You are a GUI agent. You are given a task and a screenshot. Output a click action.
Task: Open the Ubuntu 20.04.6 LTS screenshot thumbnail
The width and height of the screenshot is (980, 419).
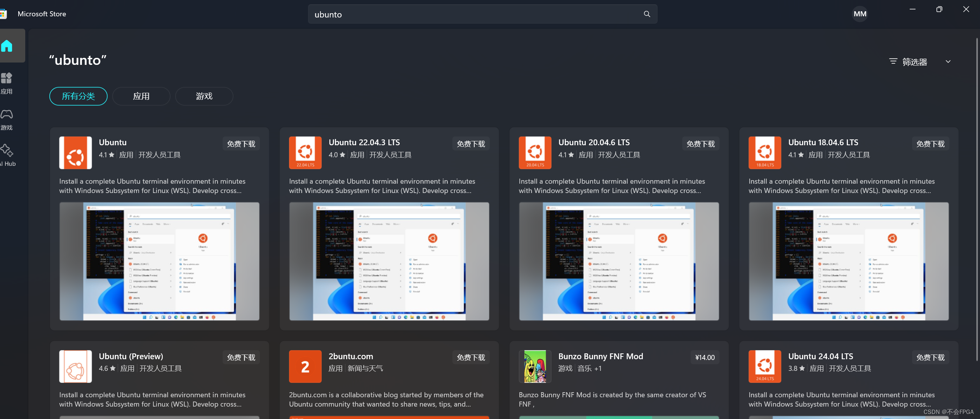click(619, 261)
